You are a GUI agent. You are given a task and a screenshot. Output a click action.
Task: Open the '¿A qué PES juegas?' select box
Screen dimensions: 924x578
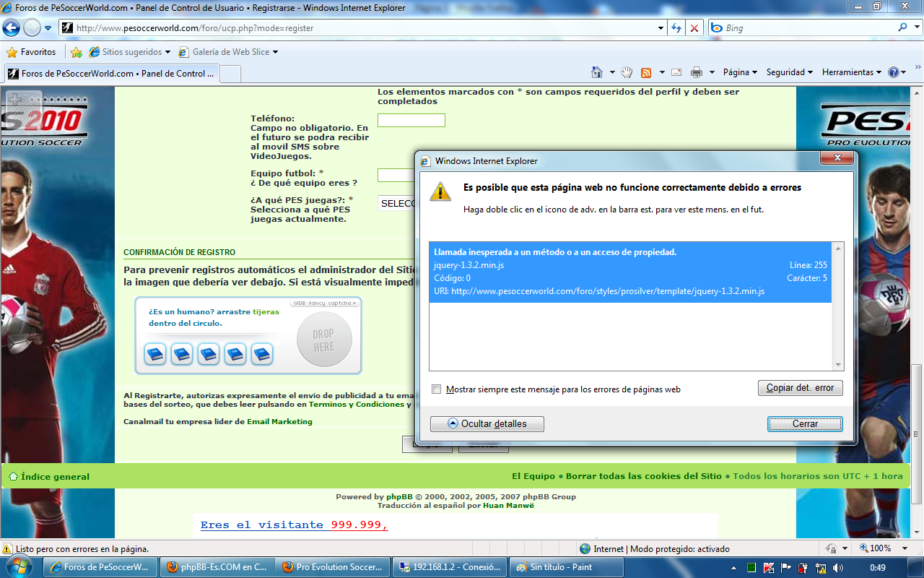tap(396, 204)
